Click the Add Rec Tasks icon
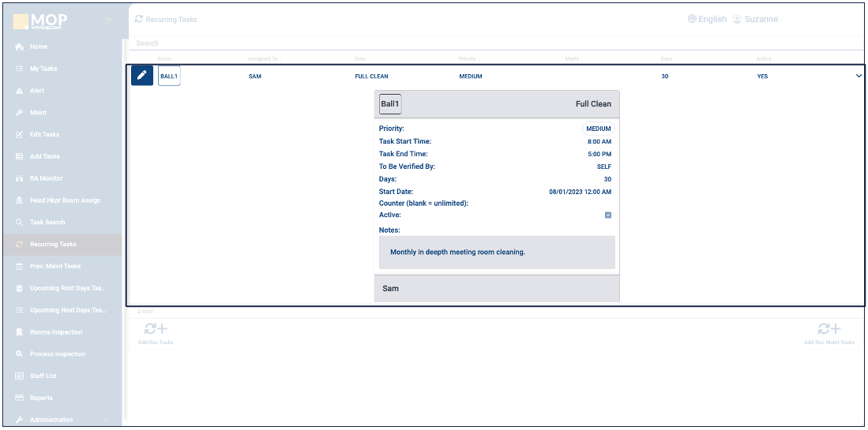This screenshot has width=868, height=430. 156,330
